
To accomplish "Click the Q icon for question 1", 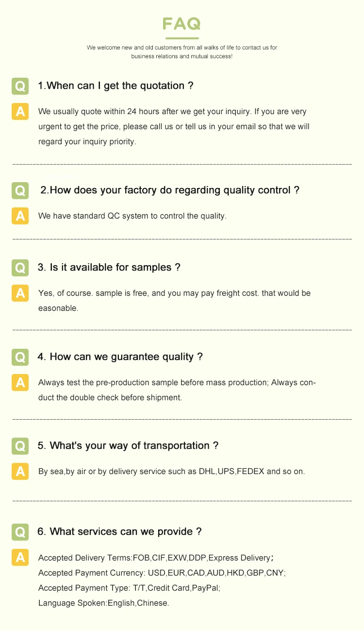I will click(x=20, y=86).
